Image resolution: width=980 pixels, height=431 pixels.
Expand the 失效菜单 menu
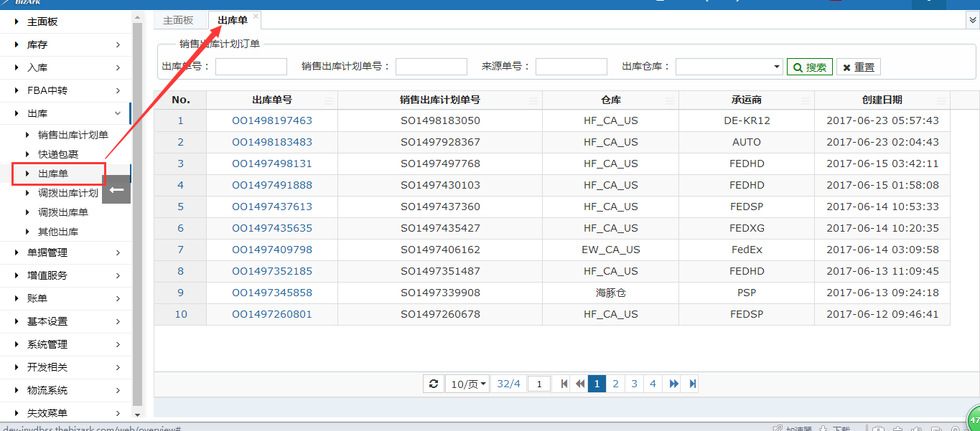coord(65,413)
